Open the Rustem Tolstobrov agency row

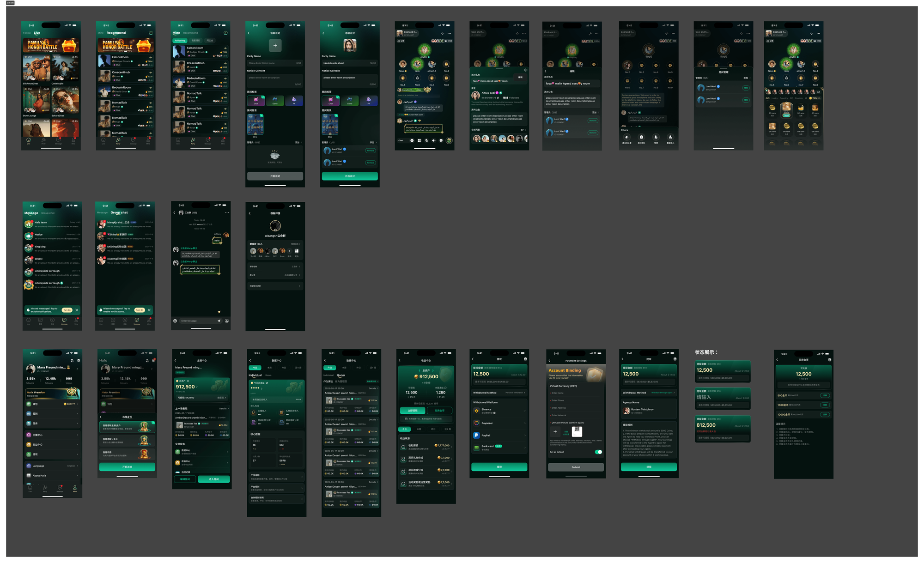click(649, 411)
